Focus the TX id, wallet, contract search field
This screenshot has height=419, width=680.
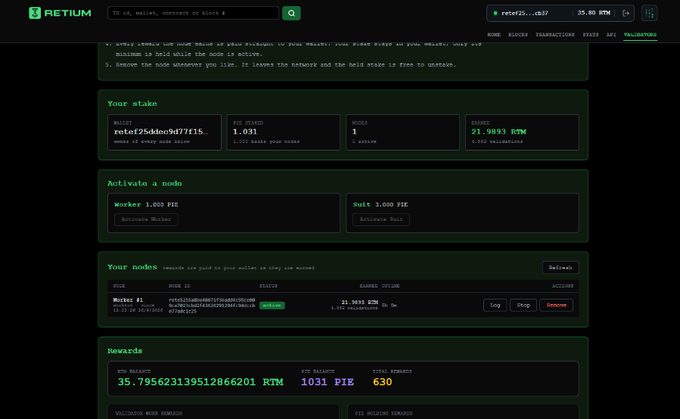click(193, 13)
